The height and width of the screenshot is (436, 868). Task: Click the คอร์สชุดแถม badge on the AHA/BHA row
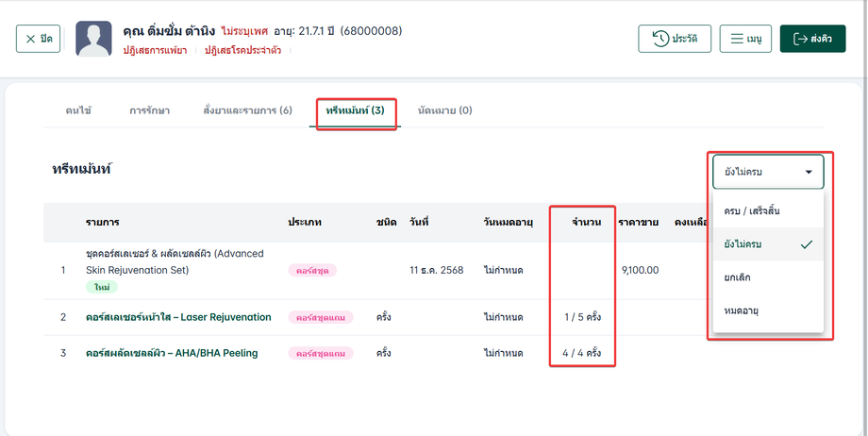pyautogui.click(x=321, y=353)
